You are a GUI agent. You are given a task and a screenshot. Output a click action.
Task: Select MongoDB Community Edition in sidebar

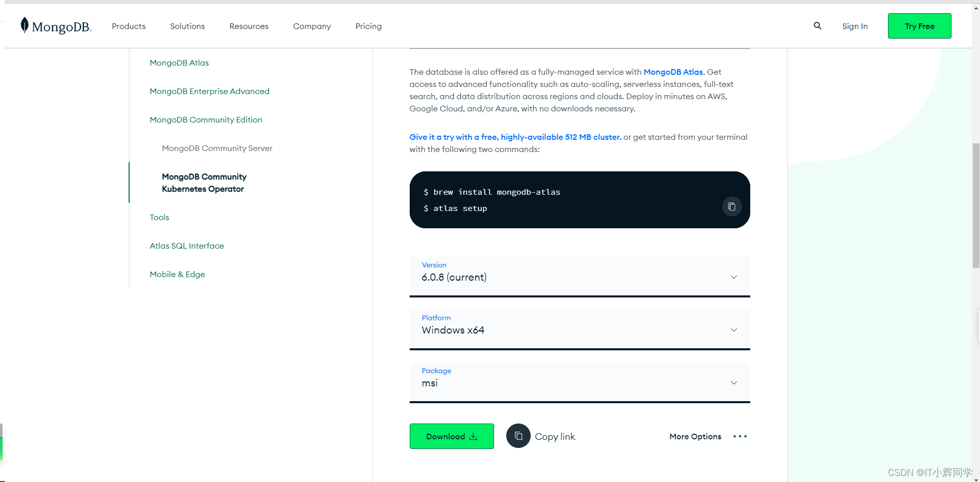point(206,120)
